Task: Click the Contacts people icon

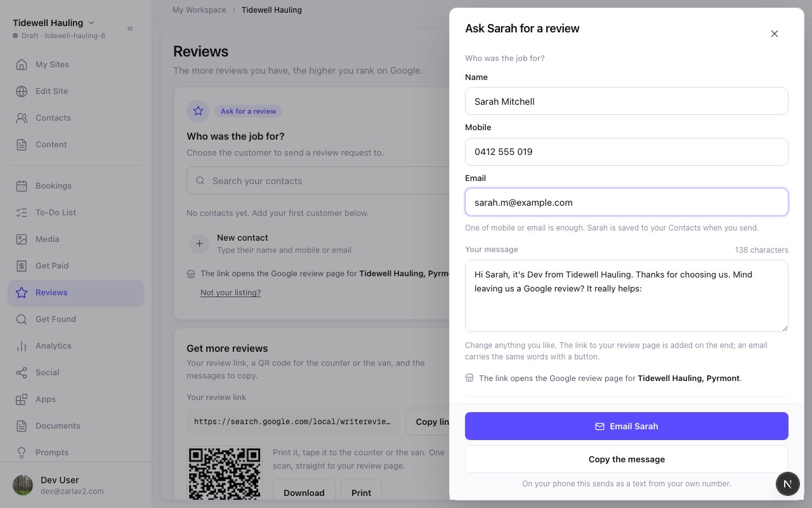Action: click(x=22, y=117)
